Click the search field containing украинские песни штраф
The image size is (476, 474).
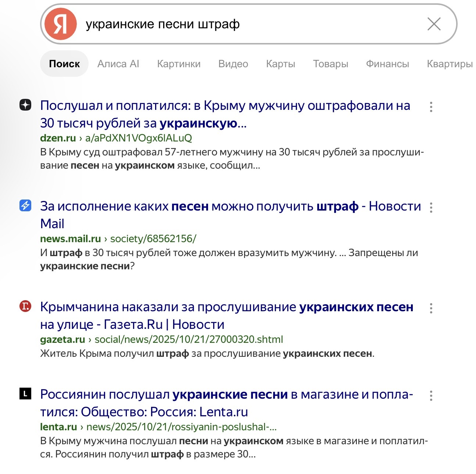coord(249,24)
